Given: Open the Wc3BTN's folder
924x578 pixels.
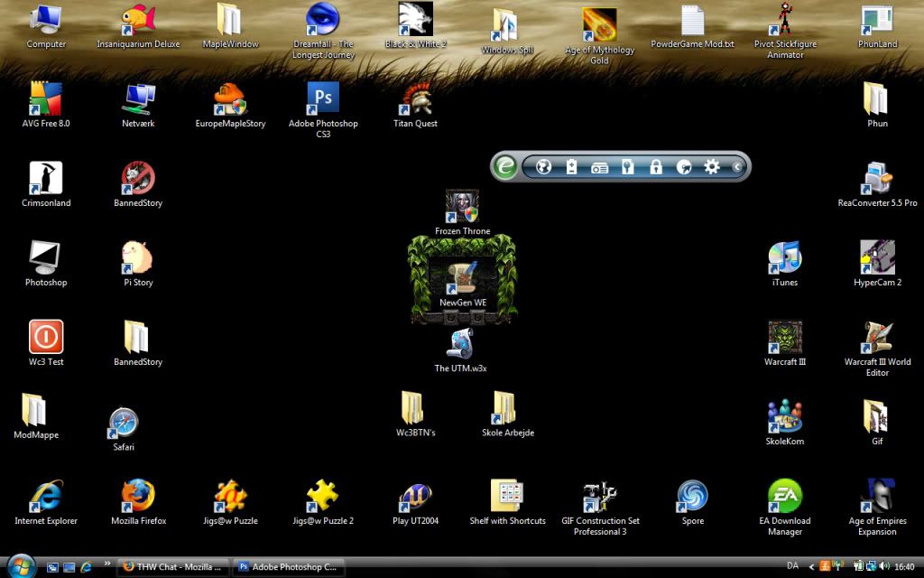Looking at the screenshot, I should [415, 414].
